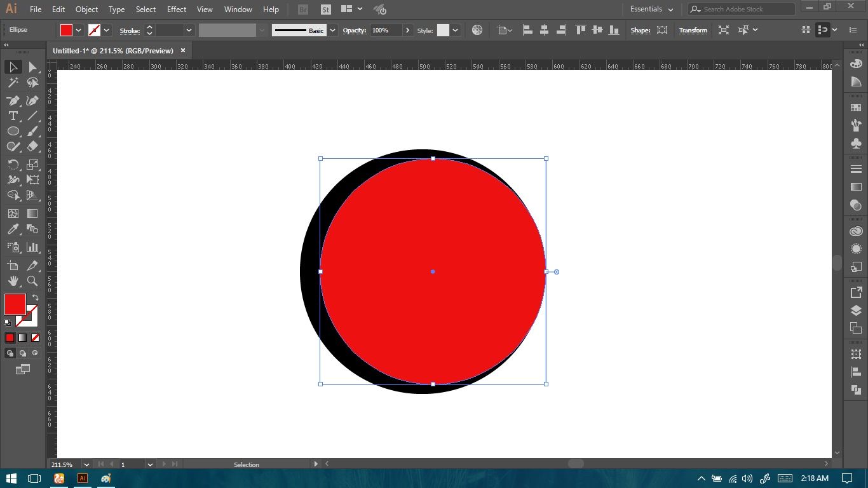The image size is (868, 488).
Task: Activate the Type tool
Action: point(13,116)
